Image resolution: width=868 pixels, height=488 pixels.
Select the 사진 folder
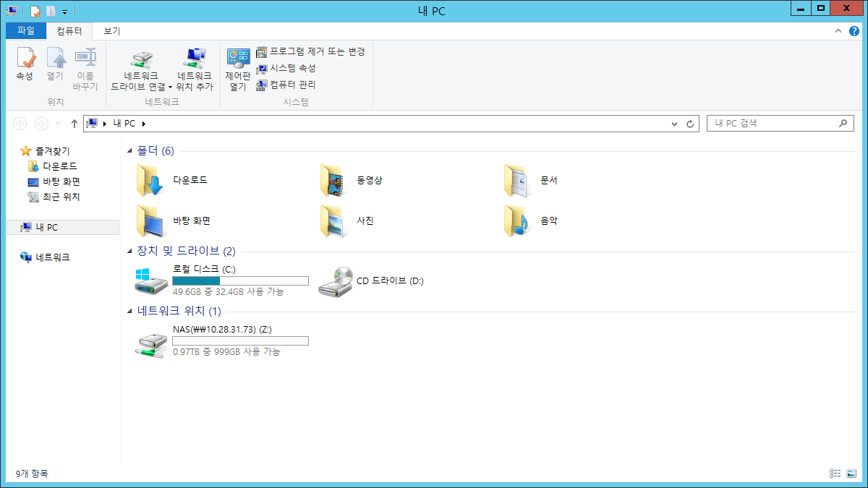point(347,221)
